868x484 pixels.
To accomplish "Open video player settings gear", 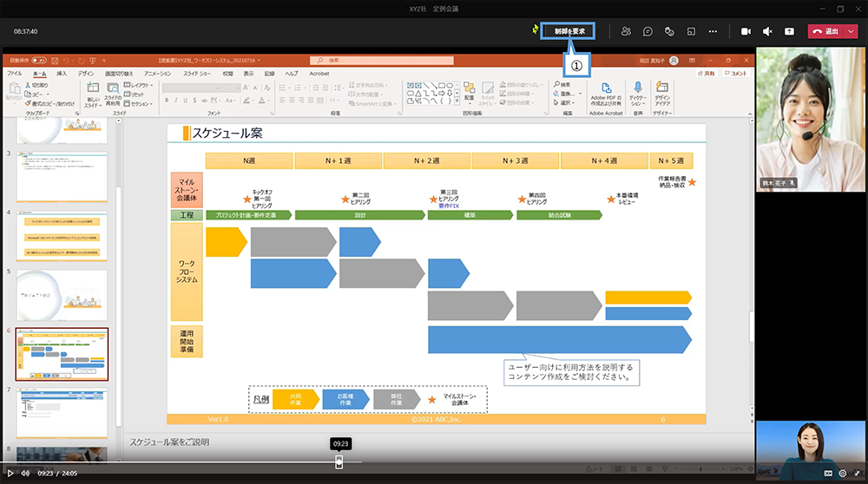I will 843,474.
